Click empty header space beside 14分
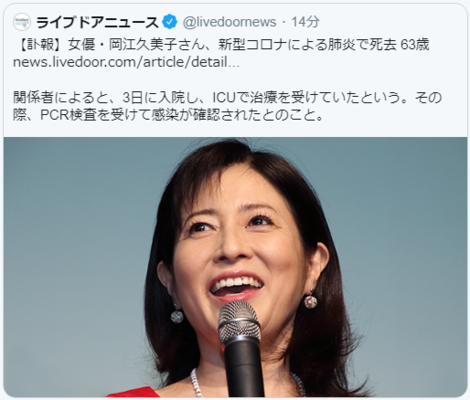 pyautogui.click(x=390, y=22)
